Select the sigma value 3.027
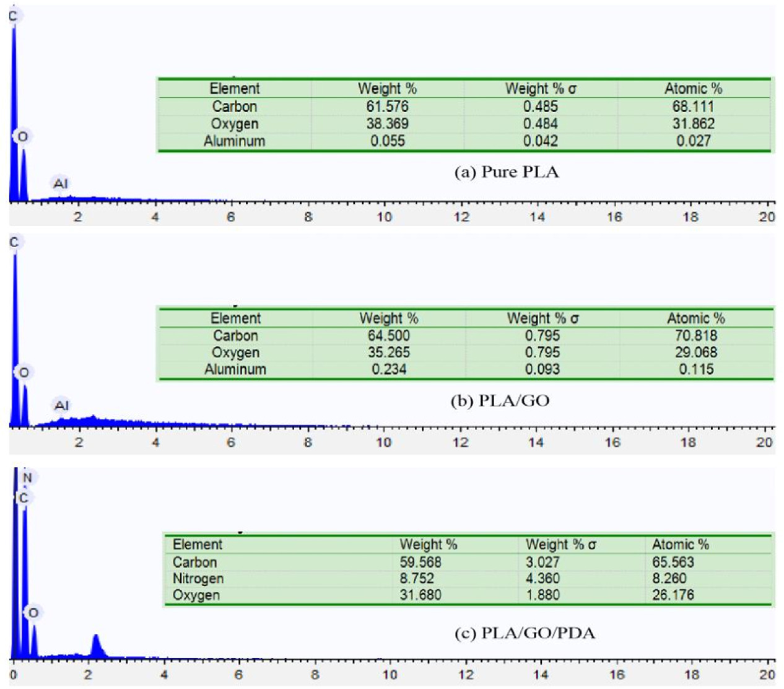The height and width of the screenshot is (689, 784). [x=542, y=563]
